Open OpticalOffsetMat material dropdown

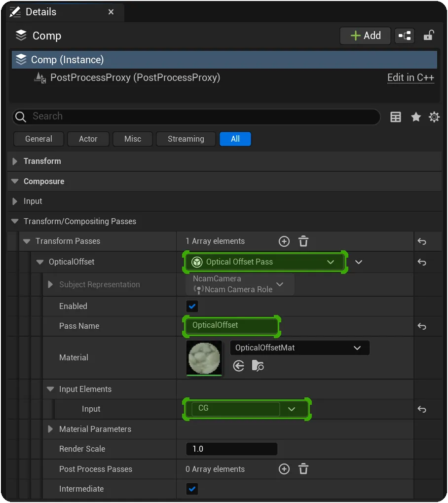(300, 348)
